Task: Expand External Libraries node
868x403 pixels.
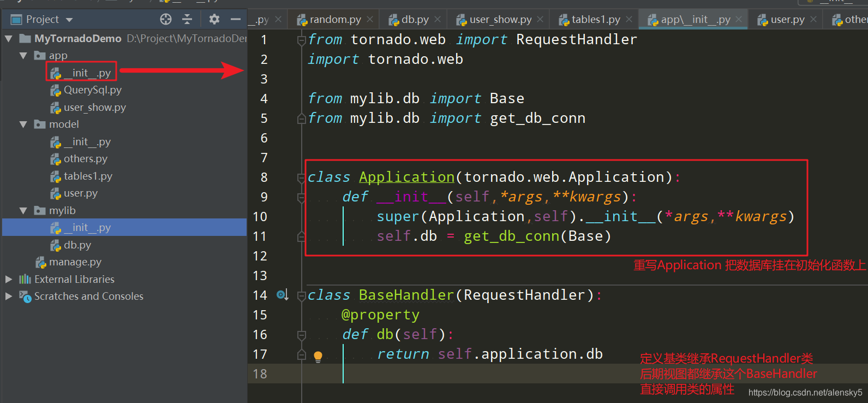Action: (x=8, y=280)
